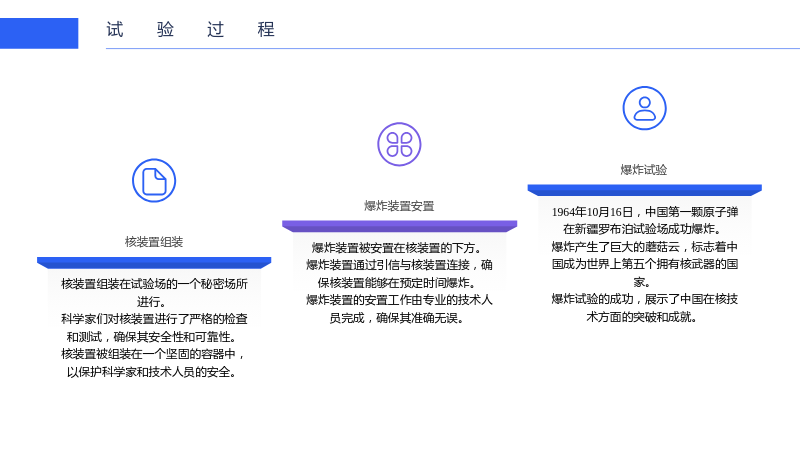Click the text 1964年10月16日
800x450 pixels.
[592, 212]
